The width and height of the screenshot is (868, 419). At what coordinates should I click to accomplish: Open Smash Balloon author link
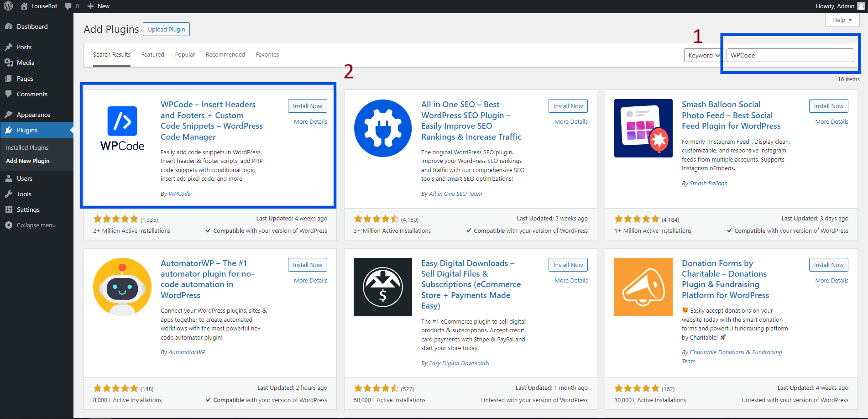(708, 183)
